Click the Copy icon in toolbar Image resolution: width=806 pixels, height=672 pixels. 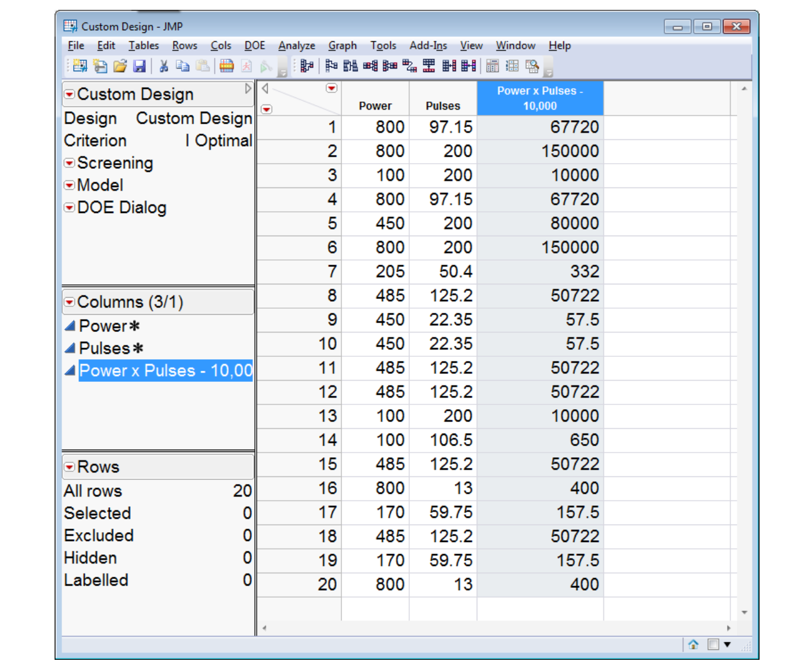182,66
